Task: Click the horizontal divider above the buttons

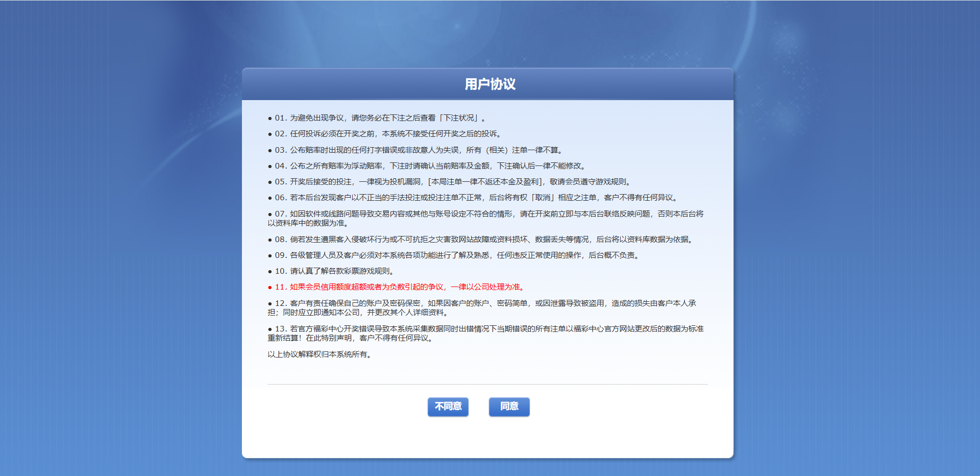Action: click(x=487, y=384)
